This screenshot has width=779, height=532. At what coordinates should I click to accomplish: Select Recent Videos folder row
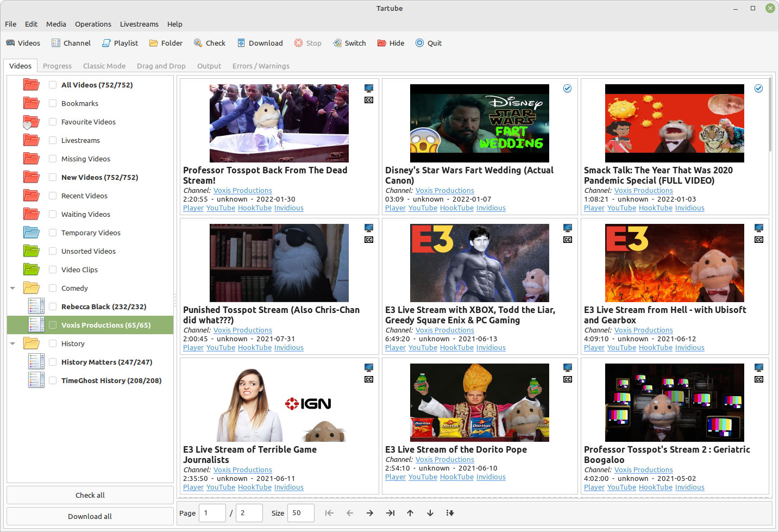point(90,196)
